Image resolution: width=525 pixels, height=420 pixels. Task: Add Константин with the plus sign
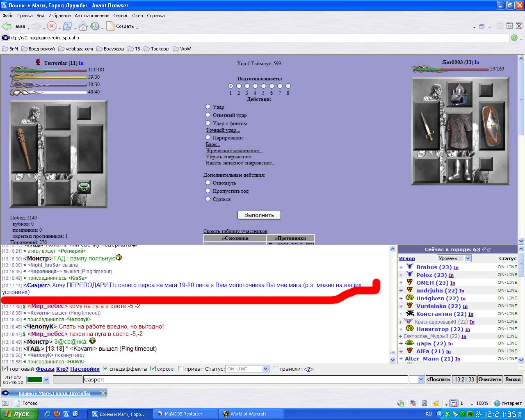tap(401, 314)
